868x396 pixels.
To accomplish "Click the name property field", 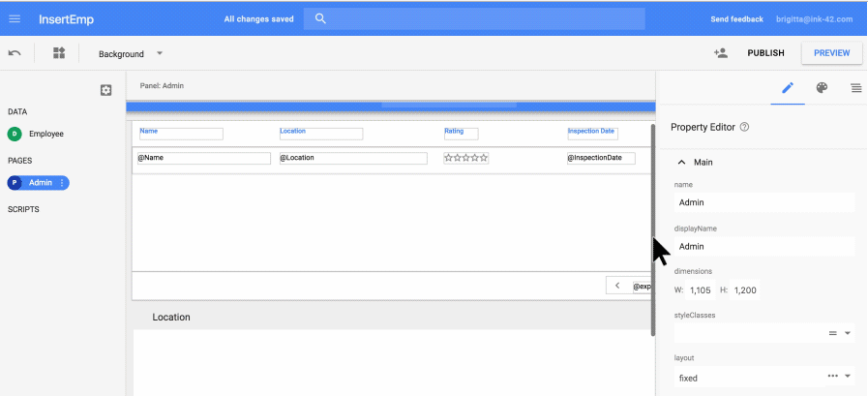I will [x=763, y=202].
